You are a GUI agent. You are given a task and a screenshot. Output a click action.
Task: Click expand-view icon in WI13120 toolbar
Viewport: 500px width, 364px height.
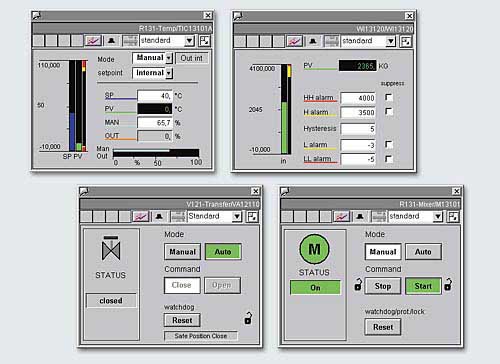(406, 41)
